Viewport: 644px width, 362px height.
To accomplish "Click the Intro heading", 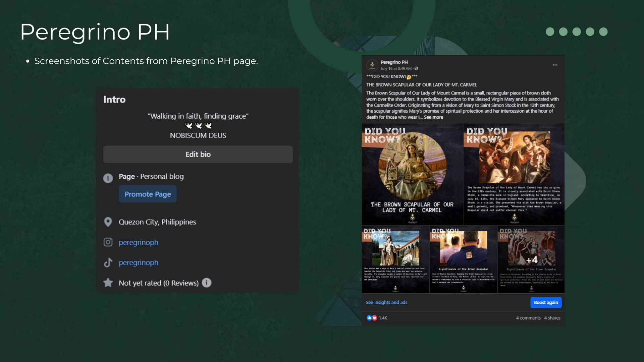I will [114, 99].
